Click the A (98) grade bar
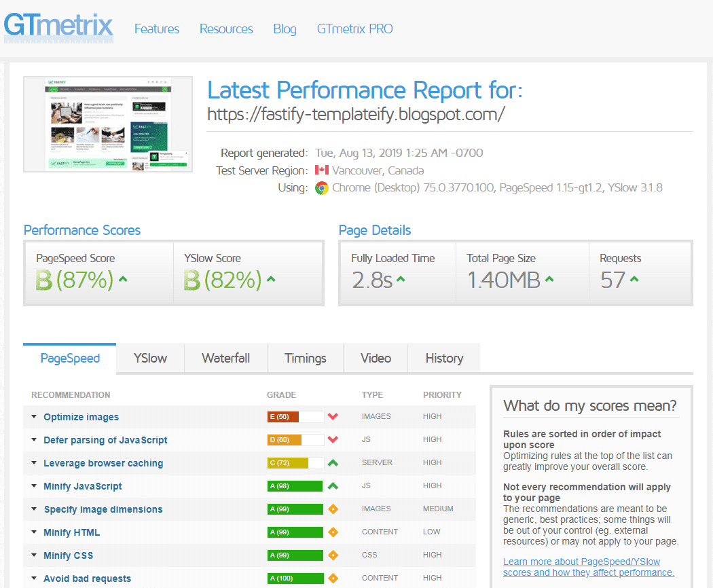Image resolution: width=713 pixels, height=588 pixels. pyautogui.click(x=295, y=485)
